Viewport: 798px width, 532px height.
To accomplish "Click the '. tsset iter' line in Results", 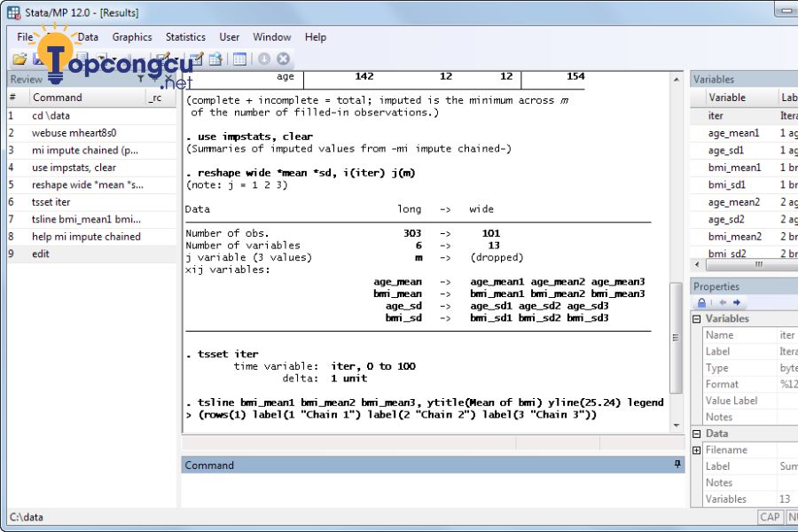I will [x=223, y=354].
